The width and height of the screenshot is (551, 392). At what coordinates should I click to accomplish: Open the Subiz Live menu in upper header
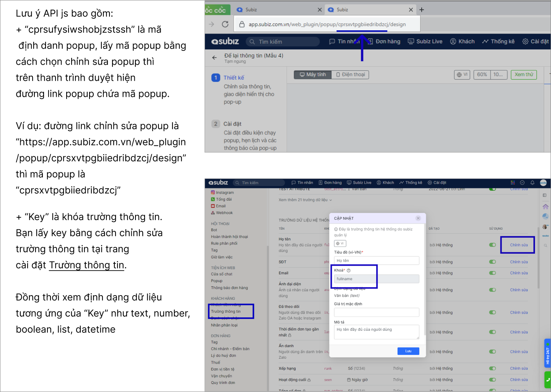(x=425, y=41)
